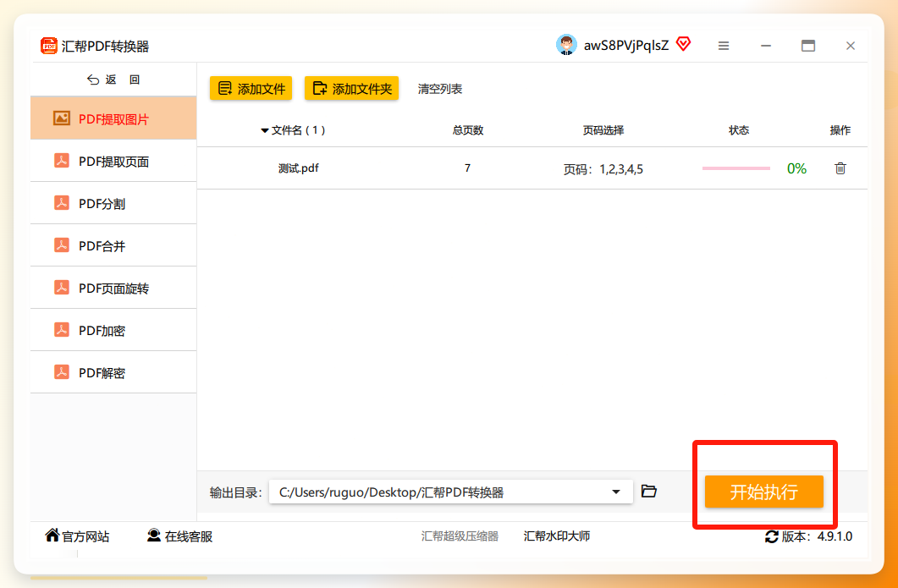The height and width of the screenshot is (588, 898).
Task: Click the PDF合并 sidebar icon
Action: pos(62,245)
